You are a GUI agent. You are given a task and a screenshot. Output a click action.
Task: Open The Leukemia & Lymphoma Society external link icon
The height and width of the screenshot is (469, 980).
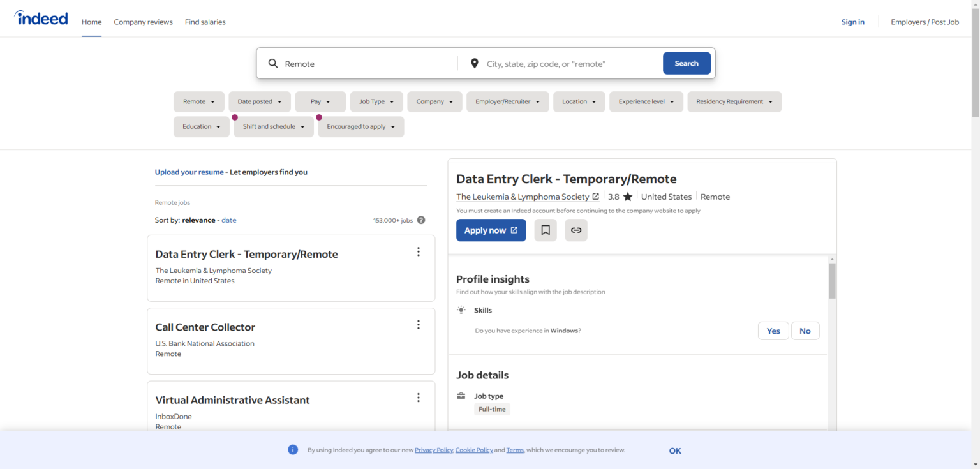[595, 196]
